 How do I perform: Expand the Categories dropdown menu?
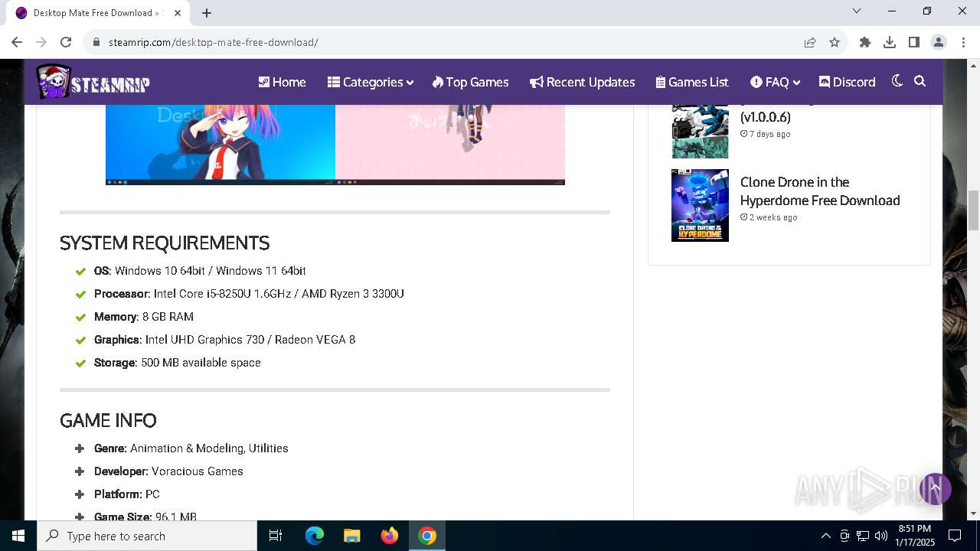pos(371,82)
